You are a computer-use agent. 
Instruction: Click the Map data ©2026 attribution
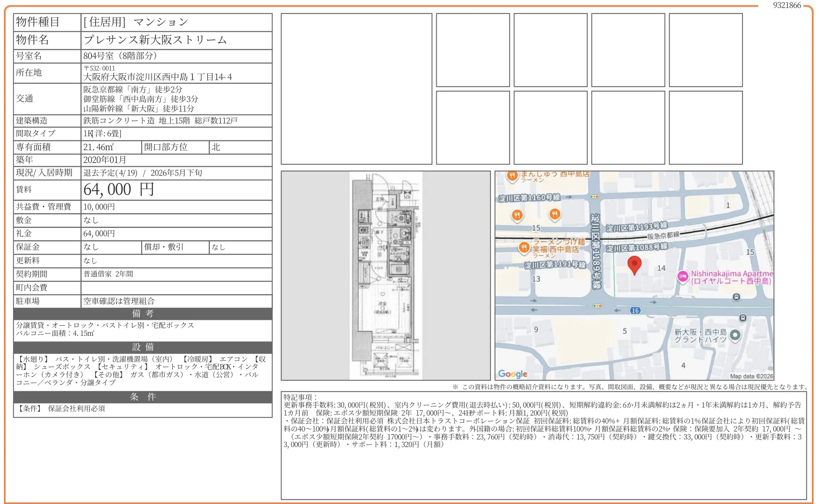pyautogui.click(x=751, y=376)
